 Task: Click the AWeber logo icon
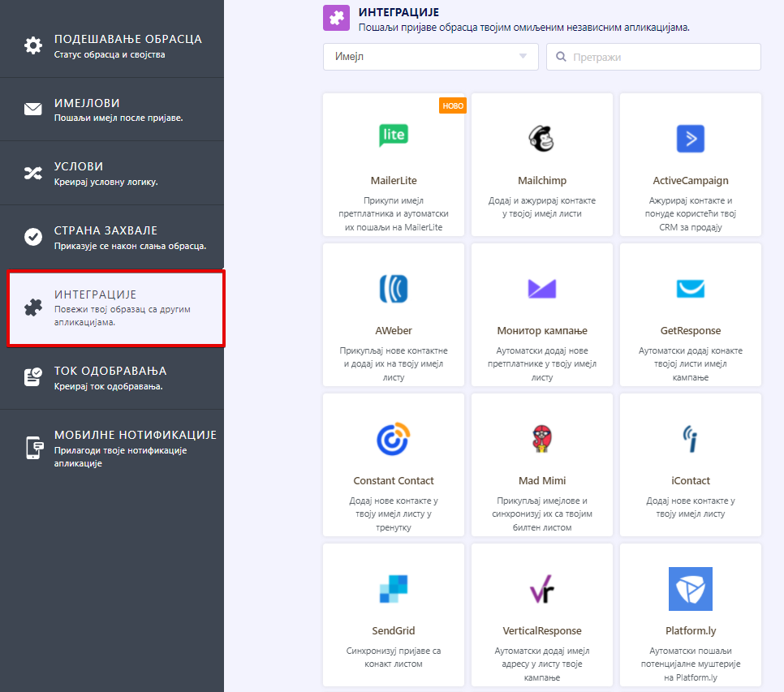tap(394, 289)
